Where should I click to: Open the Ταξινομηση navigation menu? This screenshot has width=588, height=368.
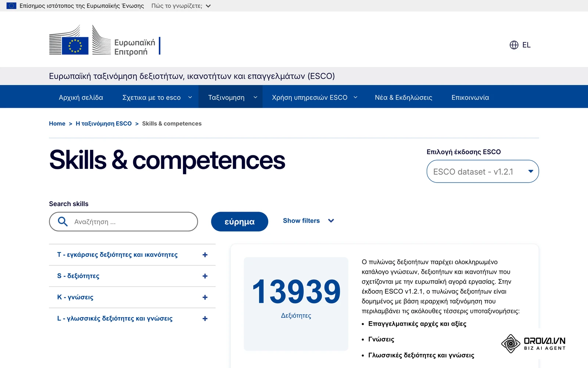tap(230, 97)
